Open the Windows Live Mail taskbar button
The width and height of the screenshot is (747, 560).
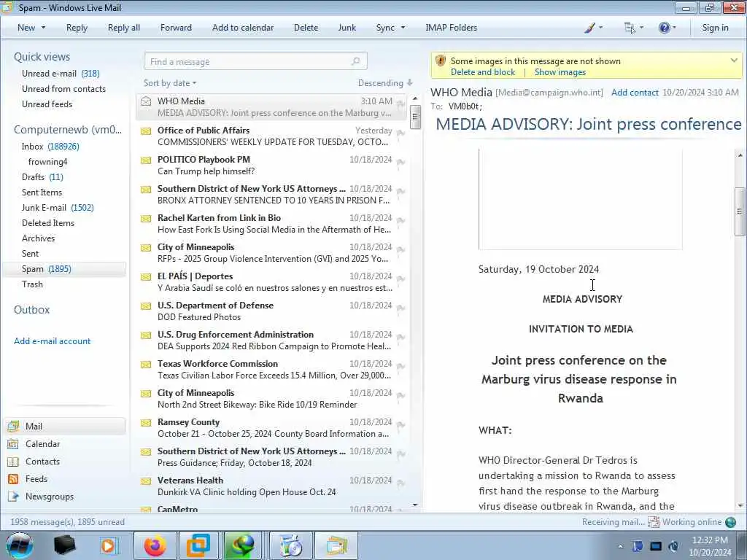[x=336, y=545]
